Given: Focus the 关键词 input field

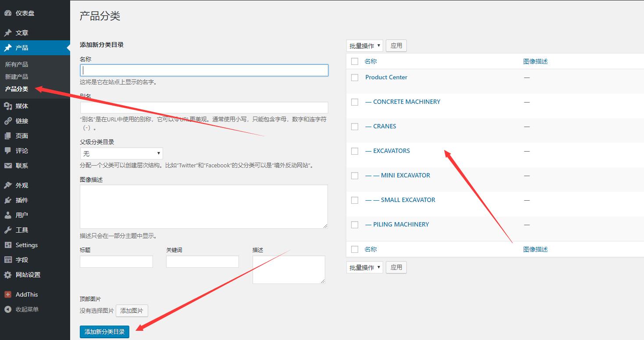Looking at the screenshot, I should tap(203, 262).
